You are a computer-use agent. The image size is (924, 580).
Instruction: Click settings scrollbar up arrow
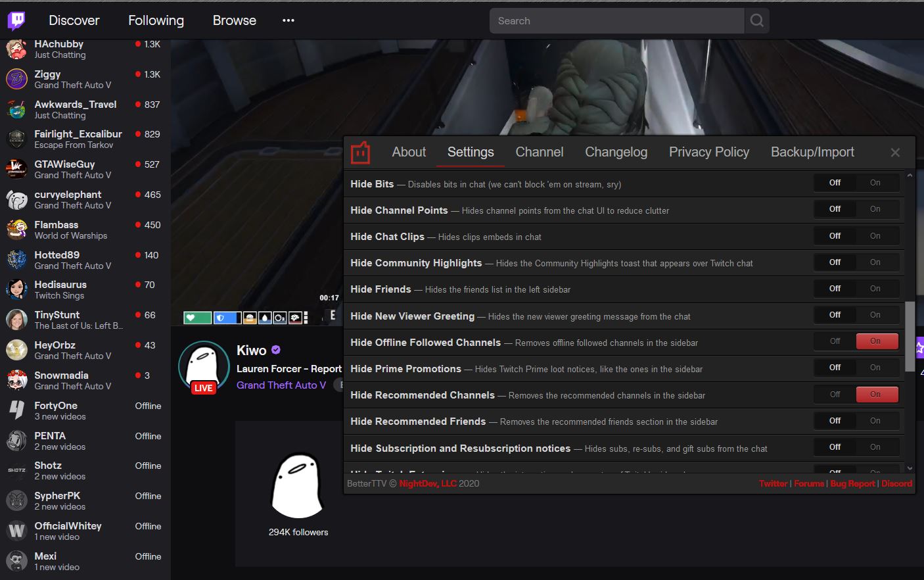coord(910,176)
